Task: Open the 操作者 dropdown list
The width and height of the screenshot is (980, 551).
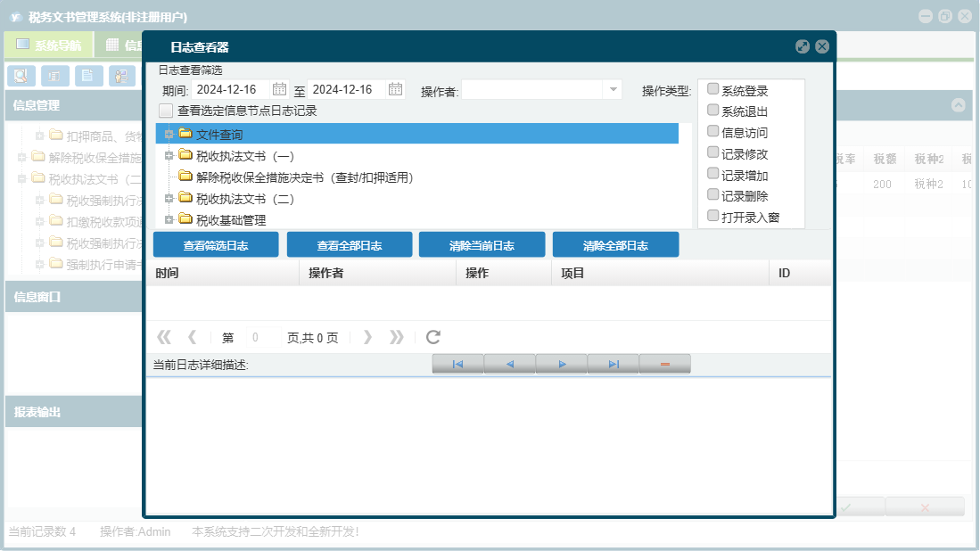Action: (614, 90)
